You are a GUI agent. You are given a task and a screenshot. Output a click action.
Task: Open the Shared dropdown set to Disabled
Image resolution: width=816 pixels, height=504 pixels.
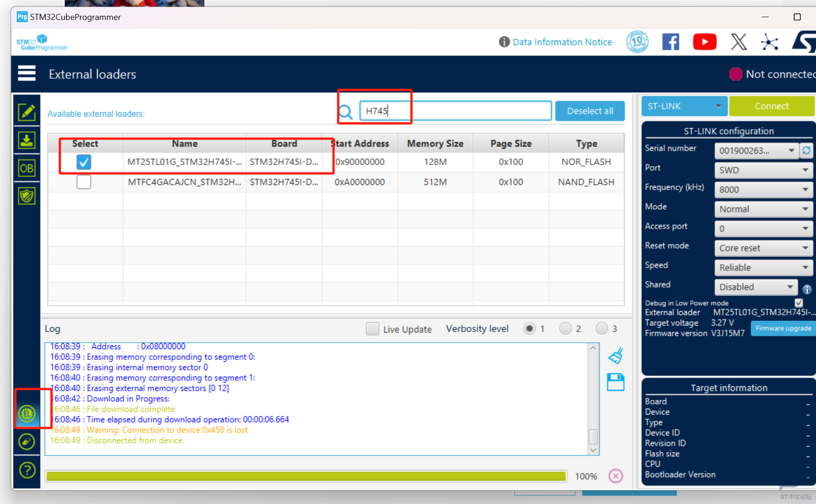[756, 287]
